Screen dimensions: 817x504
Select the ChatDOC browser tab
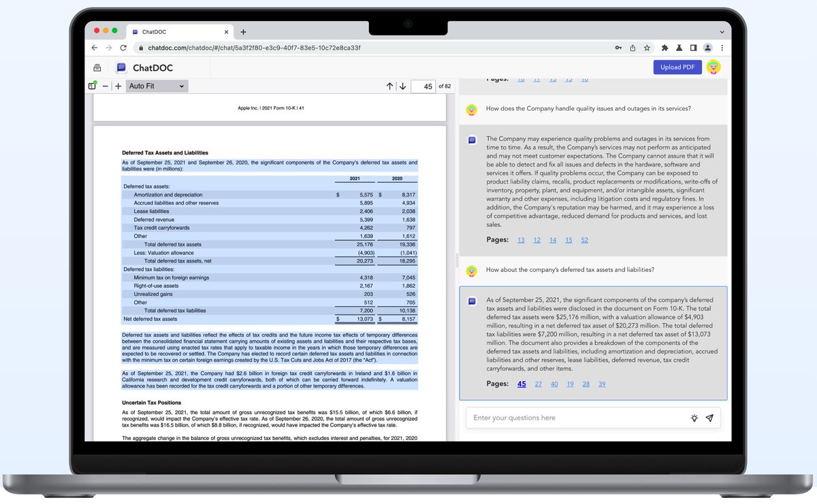[x=181, y=32]
